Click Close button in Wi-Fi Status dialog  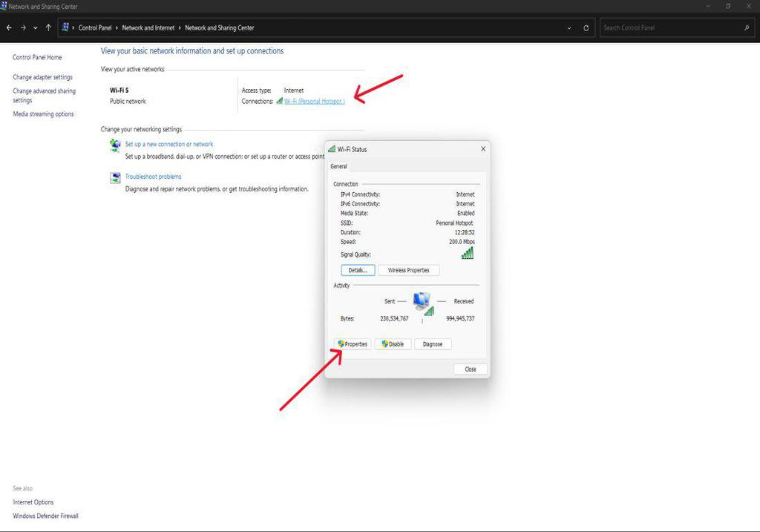pyautogui.click(x=470, y=370)
